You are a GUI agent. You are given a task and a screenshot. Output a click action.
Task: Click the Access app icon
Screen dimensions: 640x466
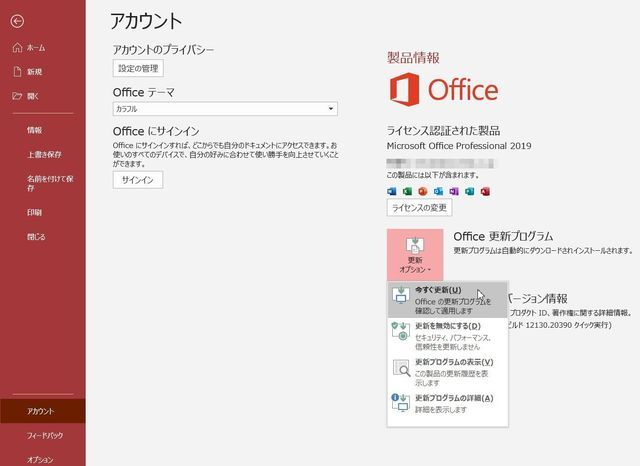[485, 191]
